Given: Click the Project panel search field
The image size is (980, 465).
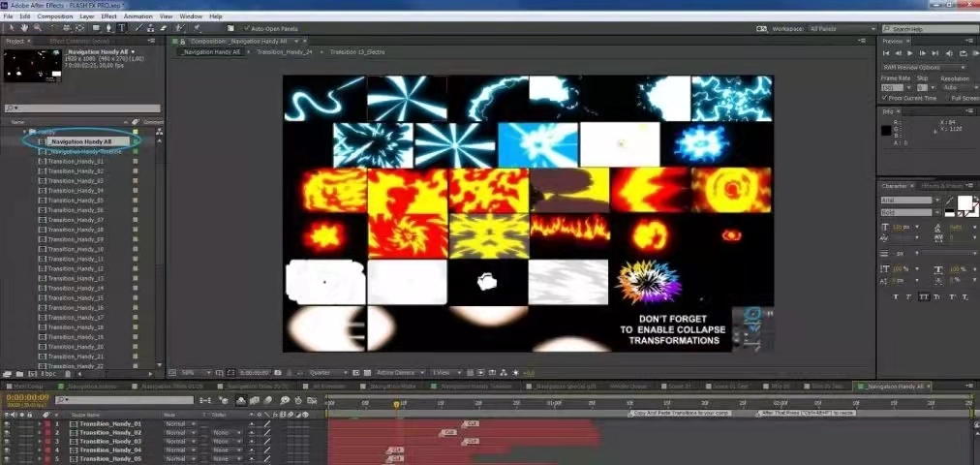Looking at the screenshot, I should click(x=82, y=108).
